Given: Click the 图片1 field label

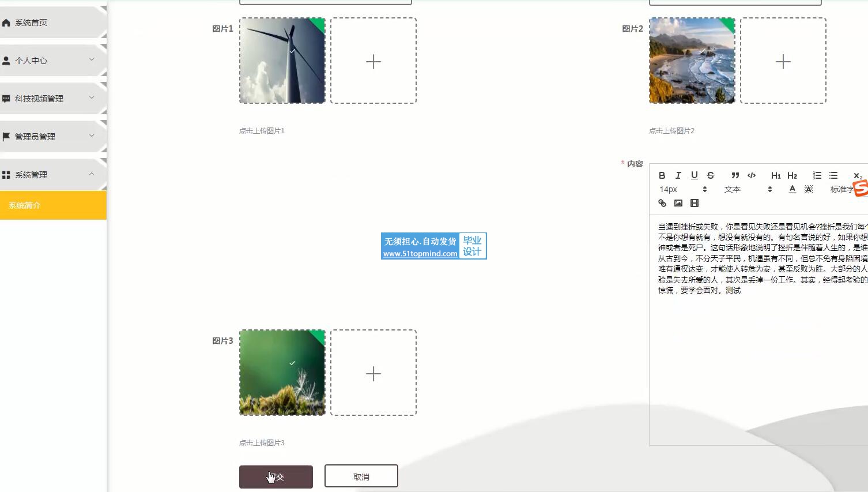Looking at the screenshot, I should (222, 29).
